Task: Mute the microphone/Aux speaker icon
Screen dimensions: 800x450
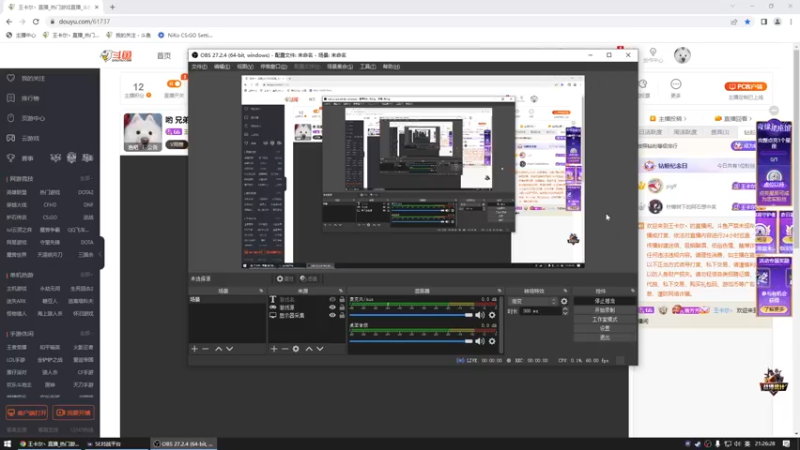Action: (480, 315)
